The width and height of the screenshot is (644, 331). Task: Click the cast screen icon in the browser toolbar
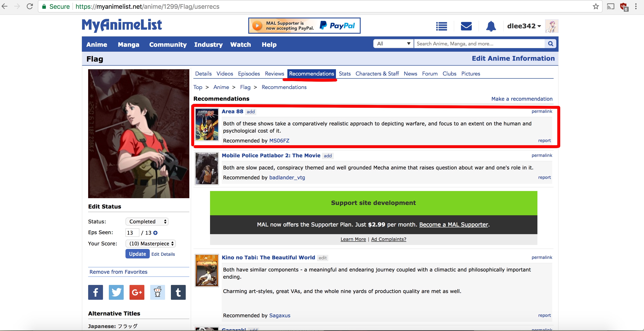610,7
